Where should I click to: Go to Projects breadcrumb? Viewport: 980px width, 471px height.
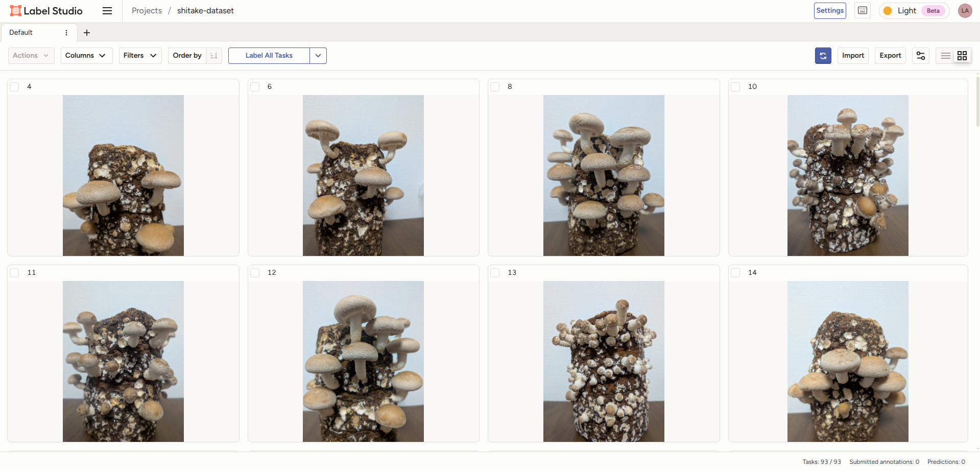[147, 11]
